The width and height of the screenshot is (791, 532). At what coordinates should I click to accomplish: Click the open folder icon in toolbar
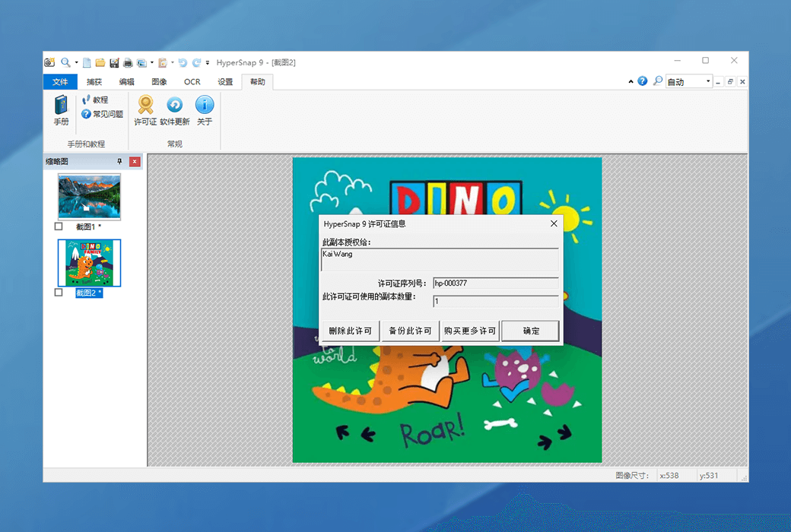coord(100,62)
